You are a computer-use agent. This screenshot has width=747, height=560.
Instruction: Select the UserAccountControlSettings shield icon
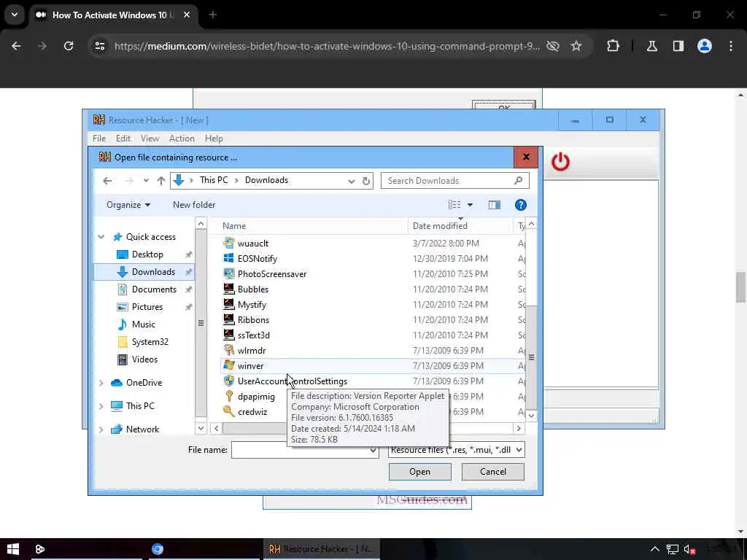pyautogui.click(x=229, y=381)
